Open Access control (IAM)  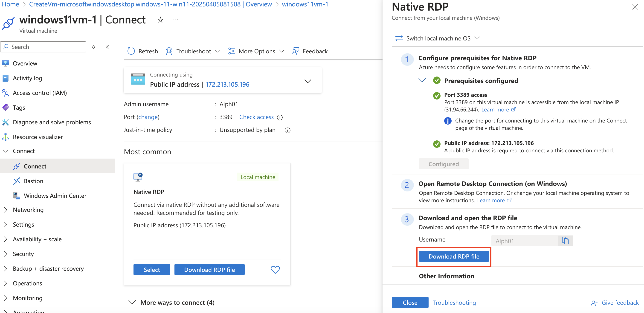pos(40,93)
